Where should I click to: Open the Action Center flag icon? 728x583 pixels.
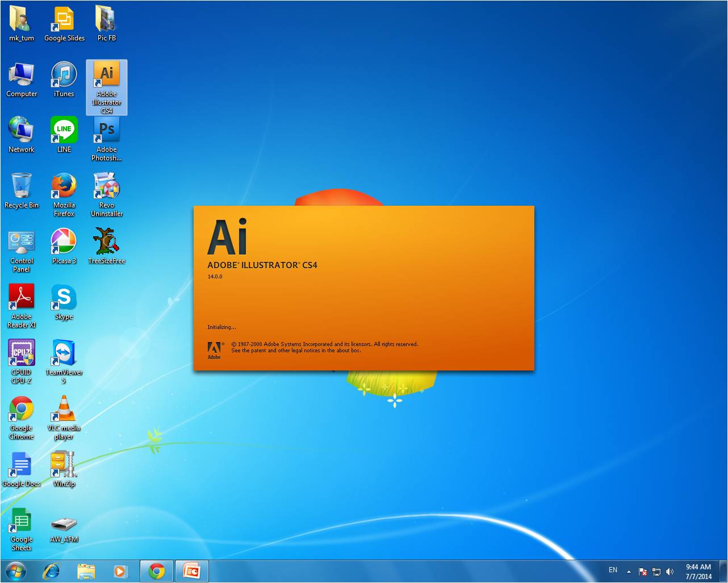click(x=643, y=572)
